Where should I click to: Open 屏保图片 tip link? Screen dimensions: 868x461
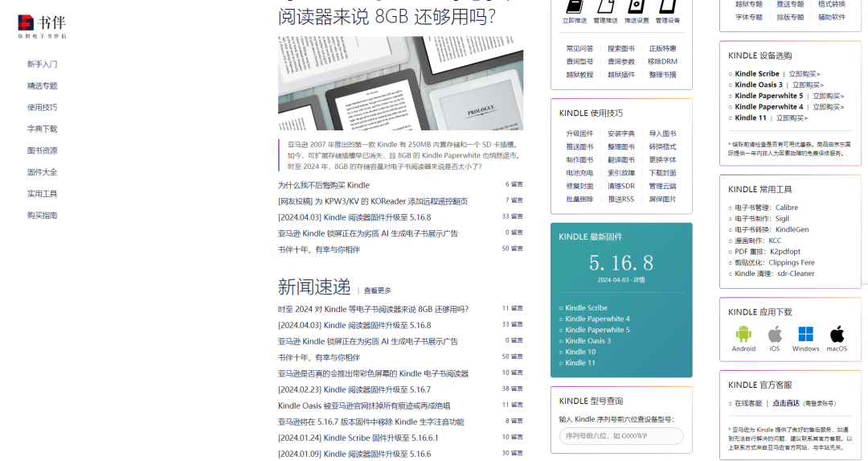pos(662,200)
